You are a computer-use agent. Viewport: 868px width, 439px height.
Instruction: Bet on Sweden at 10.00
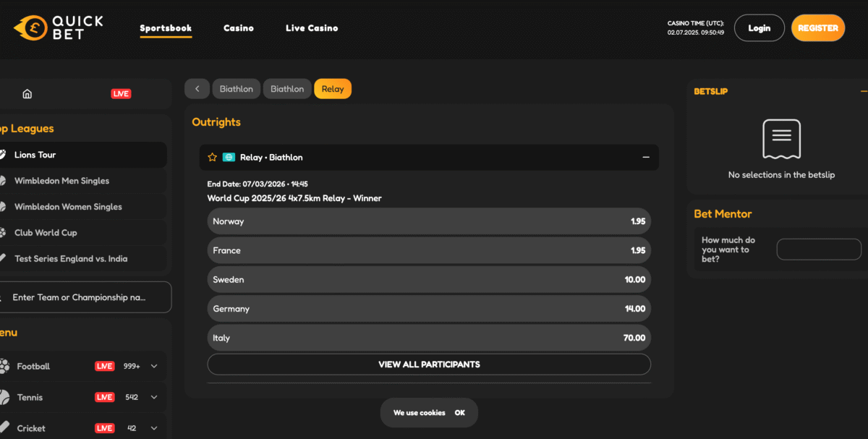[x=429, y=279]
